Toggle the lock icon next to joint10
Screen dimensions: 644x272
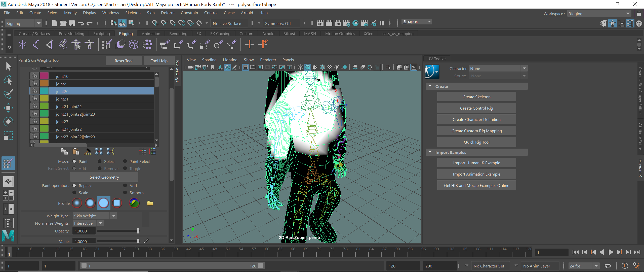click(x=34, y=76)
